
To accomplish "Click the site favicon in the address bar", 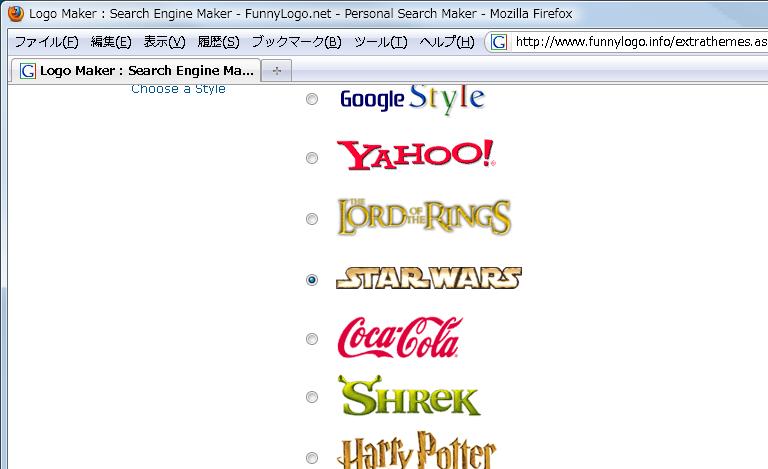I will coord(499,42).
